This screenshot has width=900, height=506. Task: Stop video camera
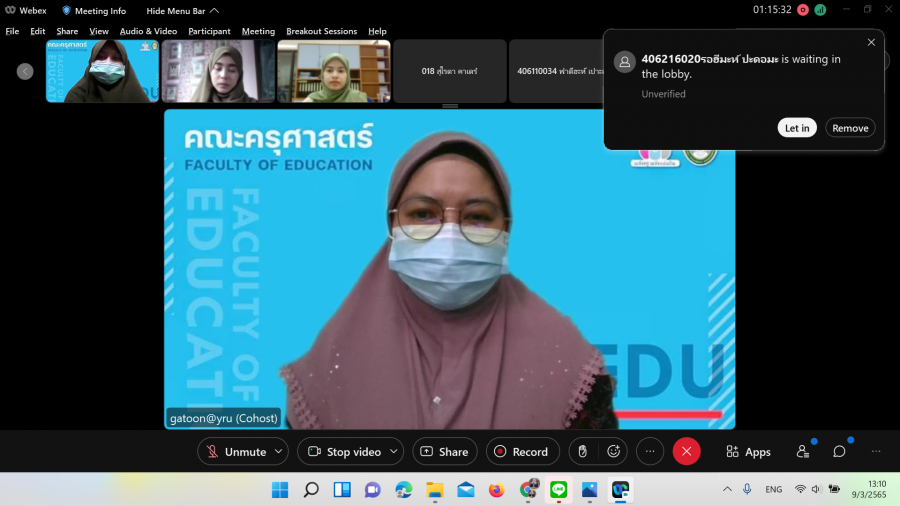coord(342,452)
